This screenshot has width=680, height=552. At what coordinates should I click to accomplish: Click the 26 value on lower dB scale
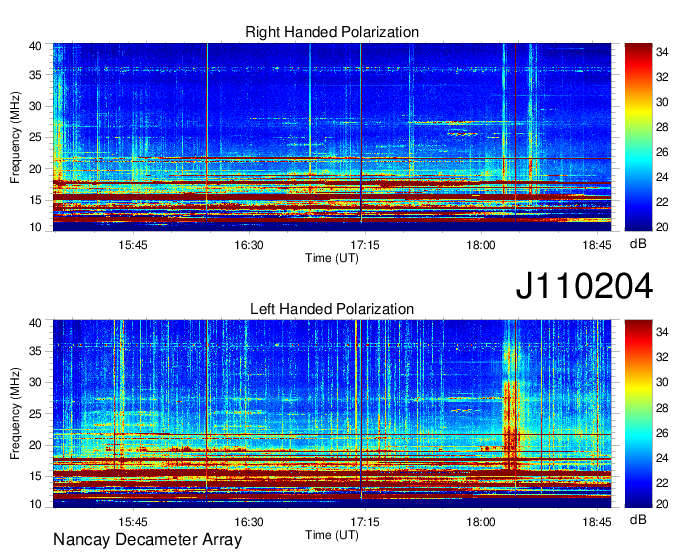click(662, 433)
